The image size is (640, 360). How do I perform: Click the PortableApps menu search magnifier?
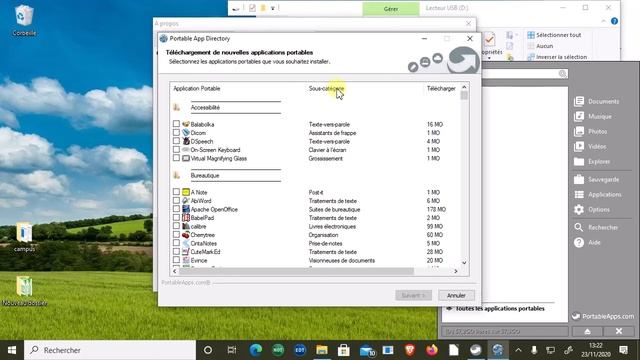tap(562, 73)
